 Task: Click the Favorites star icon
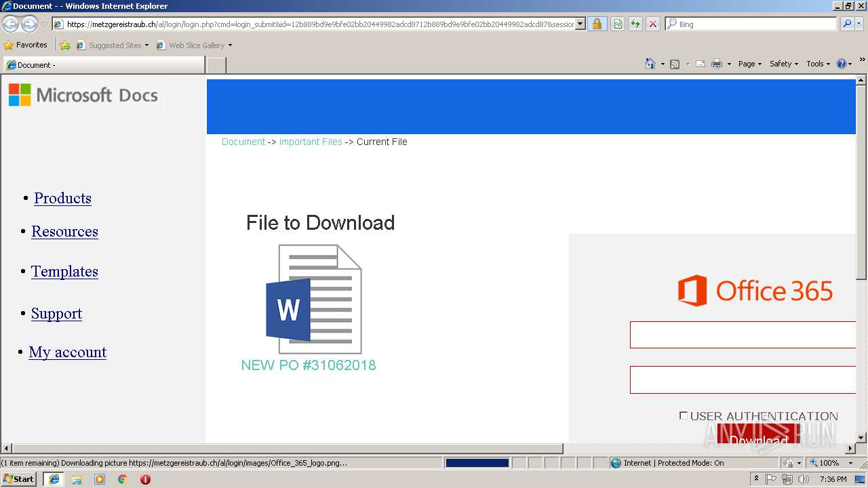tap(9, 45)
